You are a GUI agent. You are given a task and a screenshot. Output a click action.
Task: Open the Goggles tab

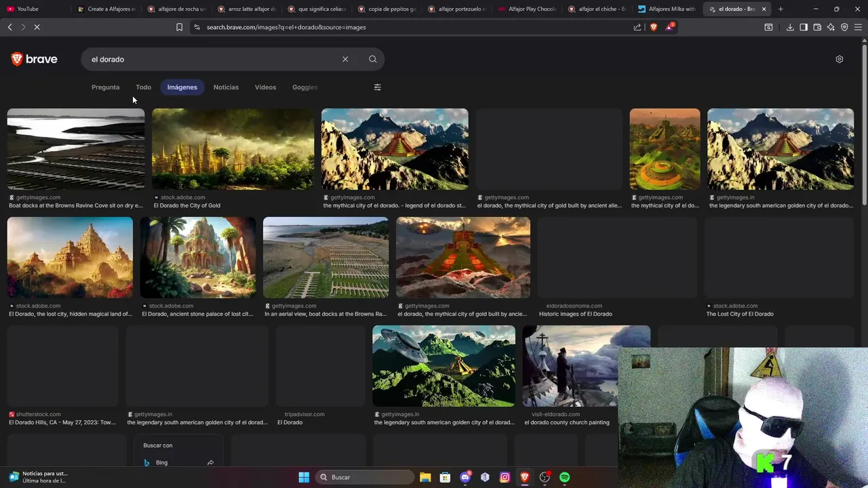(x=304, y=87)
